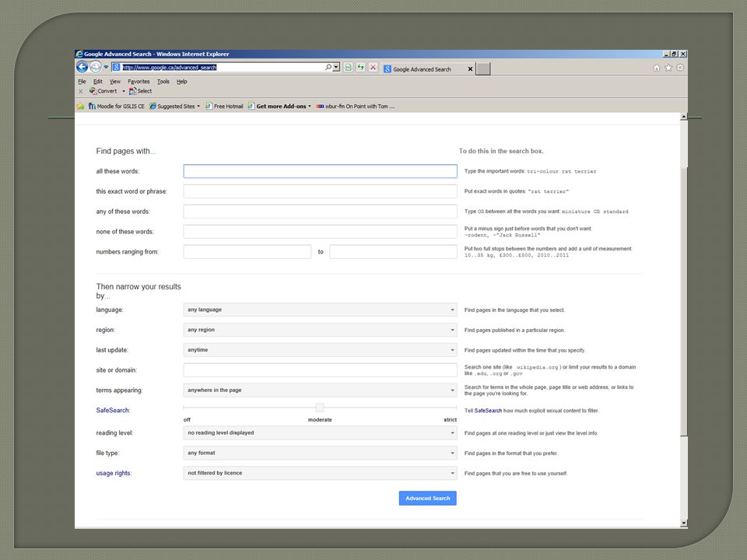Open the Suggested Sites favorite
The image size is (747, 560).
click(x=175, y=107)
